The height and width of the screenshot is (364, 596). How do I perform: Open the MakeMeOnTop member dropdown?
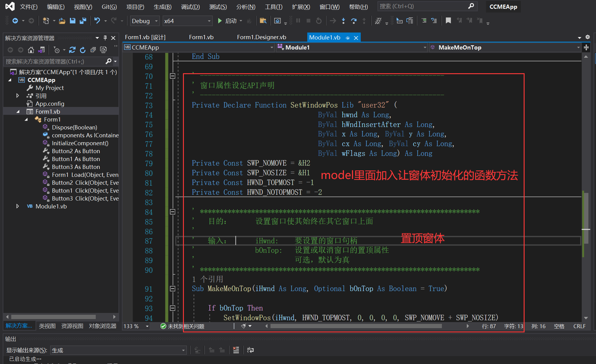pos(505,47)
